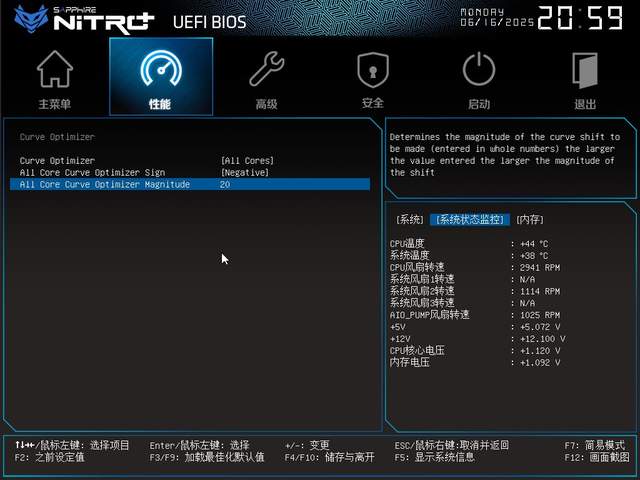Click the mouse cursor arrow in the settings panel
Image resolution: width=640 pixels, height=480 pixels.
pyautogui.click(x=225, y=259)
